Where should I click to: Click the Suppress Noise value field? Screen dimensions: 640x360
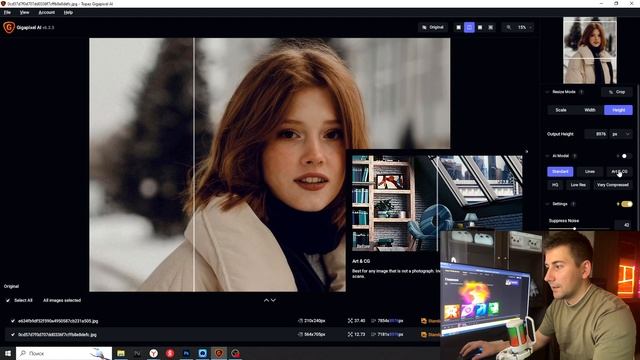[x=623, y=224]
